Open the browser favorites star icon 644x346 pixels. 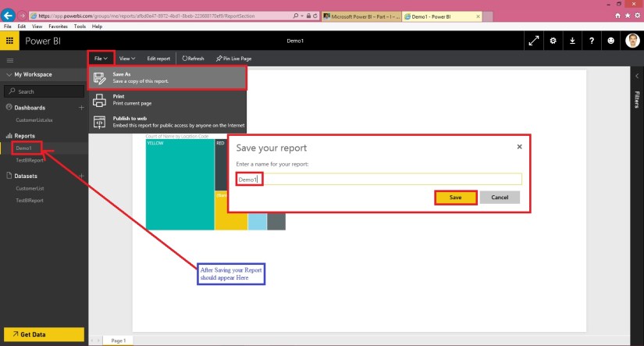628,16
